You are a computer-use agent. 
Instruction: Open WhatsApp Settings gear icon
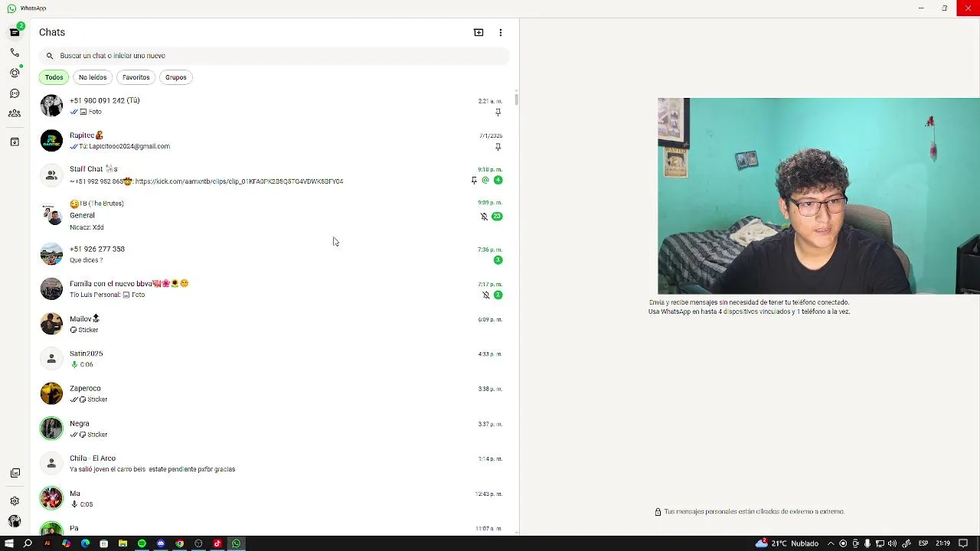tap(15, 501)
